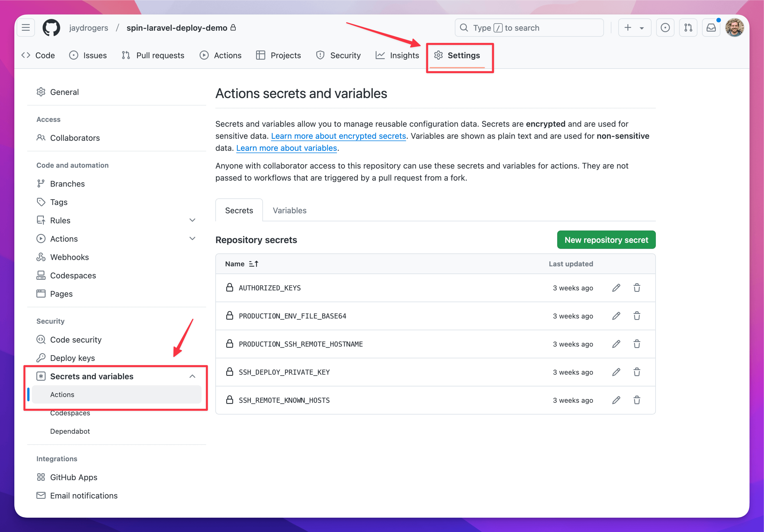Click the SSH_DEPLOY_PRIVATE_KEY secret name
The image size is (764, 532).
(x=284, y=372)
